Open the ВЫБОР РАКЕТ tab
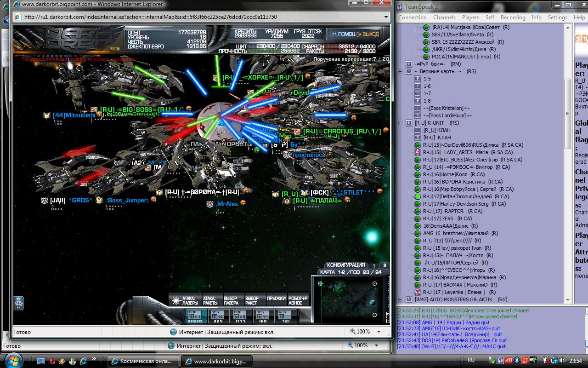588x368 pixels. pyautogui.click(x=254, y=300)
